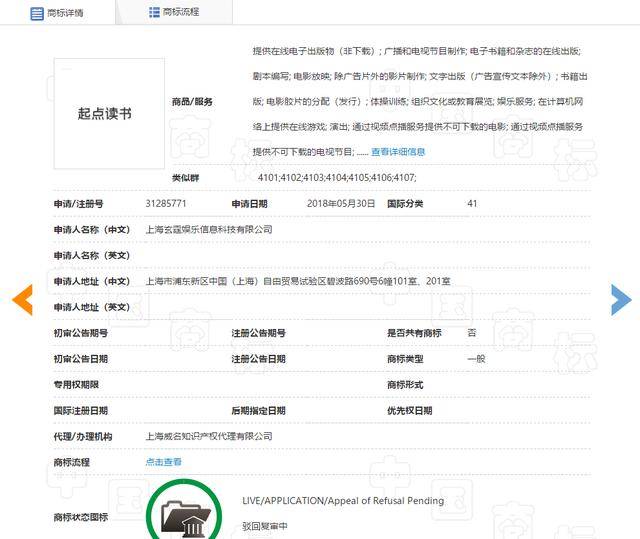Open the 商标流程 tab
Image resolution: width=640 pixels, height=539 pixels.
pyautogui.click(x=180, y=12)
